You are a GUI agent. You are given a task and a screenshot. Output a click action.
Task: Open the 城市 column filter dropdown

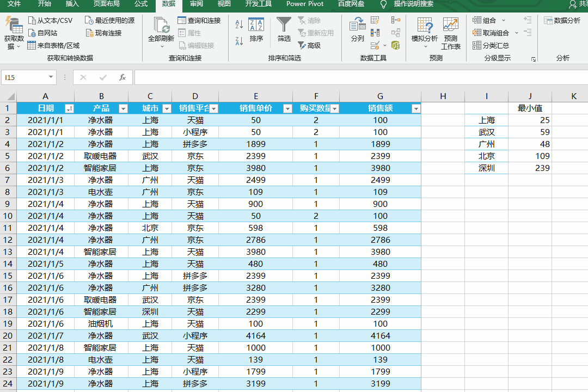[x=167, y=109]
